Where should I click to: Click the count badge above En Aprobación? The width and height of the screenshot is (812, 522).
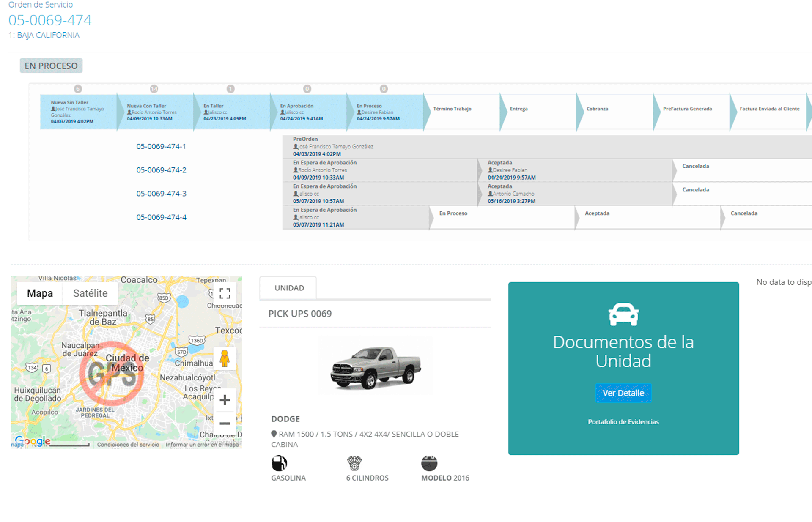[x=307, y=89]
